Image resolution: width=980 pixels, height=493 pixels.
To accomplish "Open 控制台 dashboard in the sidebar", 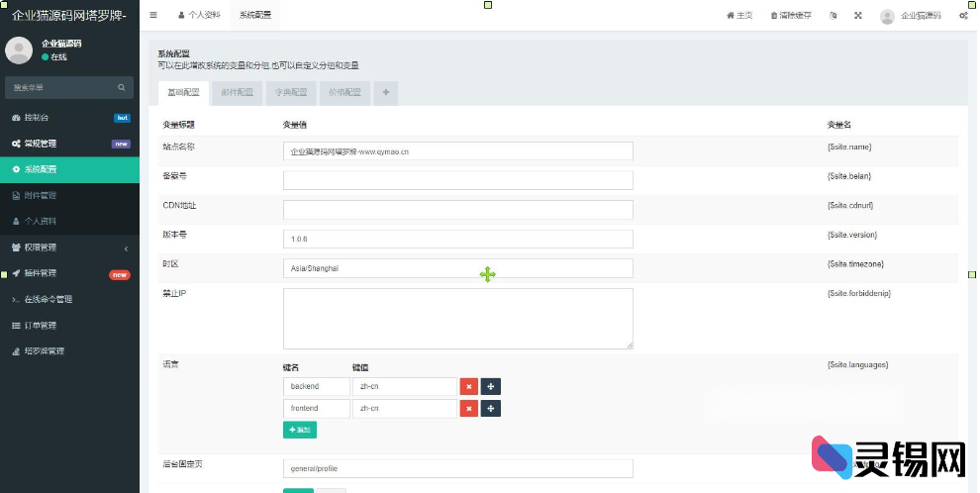I will [69, 118].
